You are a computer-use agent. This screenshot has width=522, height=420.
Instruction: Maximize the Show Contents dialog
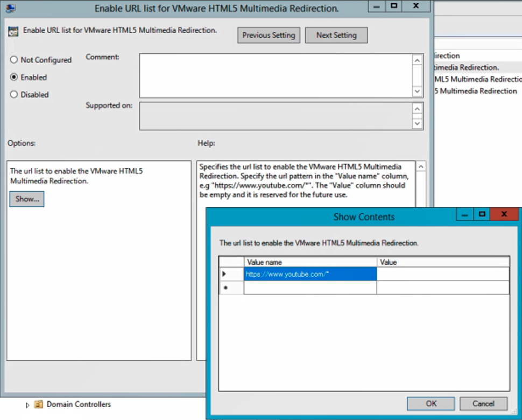[482, 214]
